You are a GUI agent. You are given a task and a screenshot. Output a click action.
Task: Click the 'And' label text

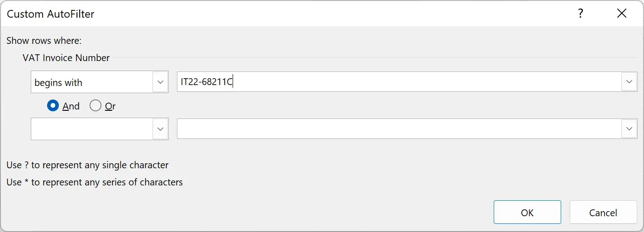(71, 106)
